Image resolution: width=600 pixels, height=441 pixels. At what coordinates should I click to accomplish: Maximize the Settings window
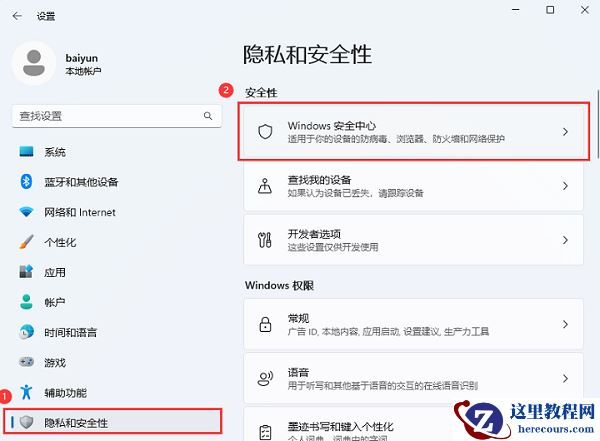[x=550, y=10]
